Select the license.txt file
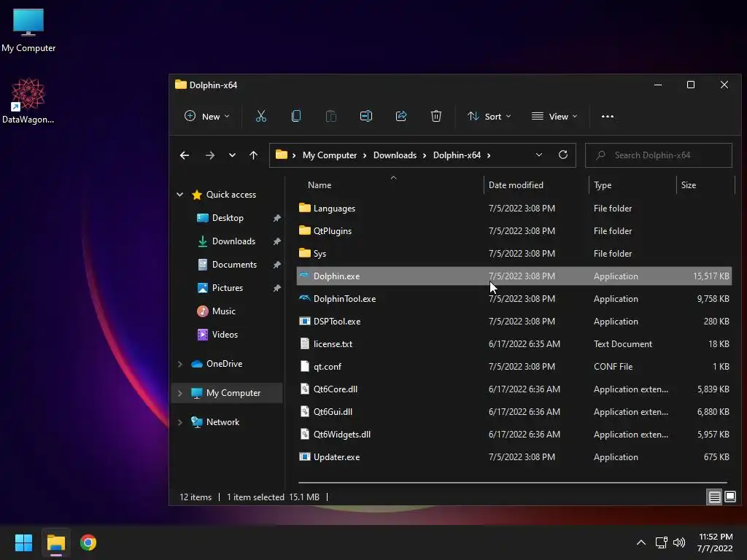 (514, 344)
